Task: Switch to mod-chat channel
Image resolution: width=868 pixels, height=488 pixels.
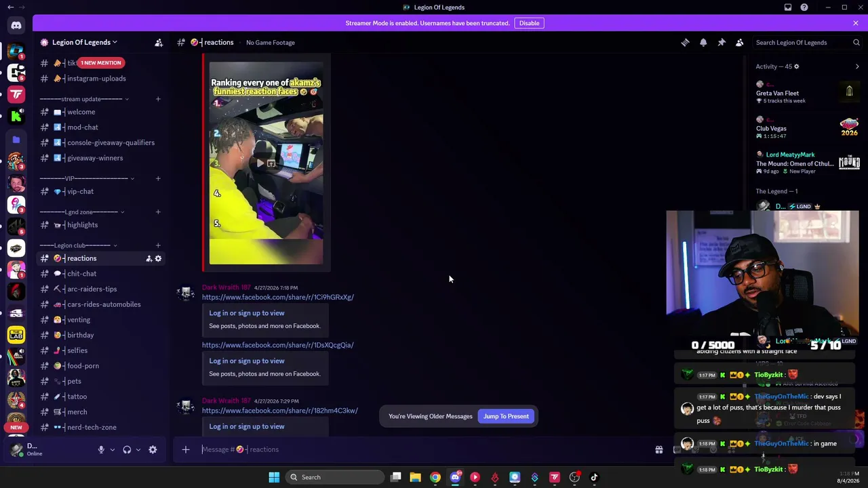Action: [101, 127]
